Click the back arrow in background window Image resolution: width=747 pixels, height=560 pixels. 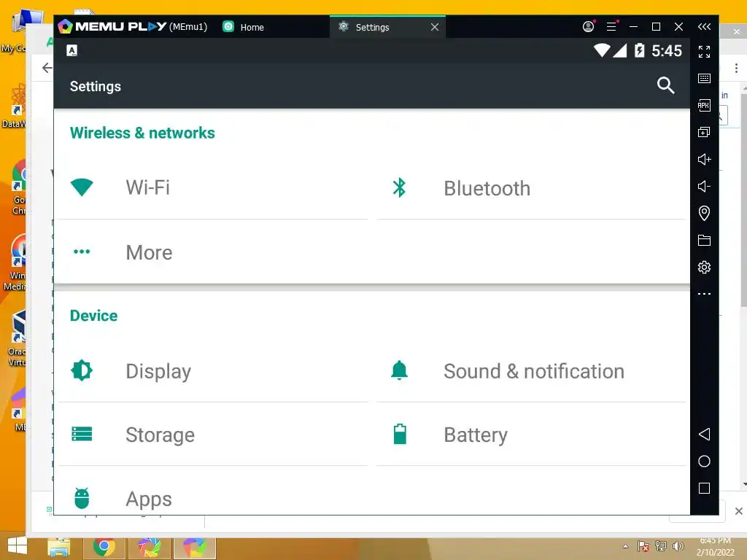(x=47, y=68)
